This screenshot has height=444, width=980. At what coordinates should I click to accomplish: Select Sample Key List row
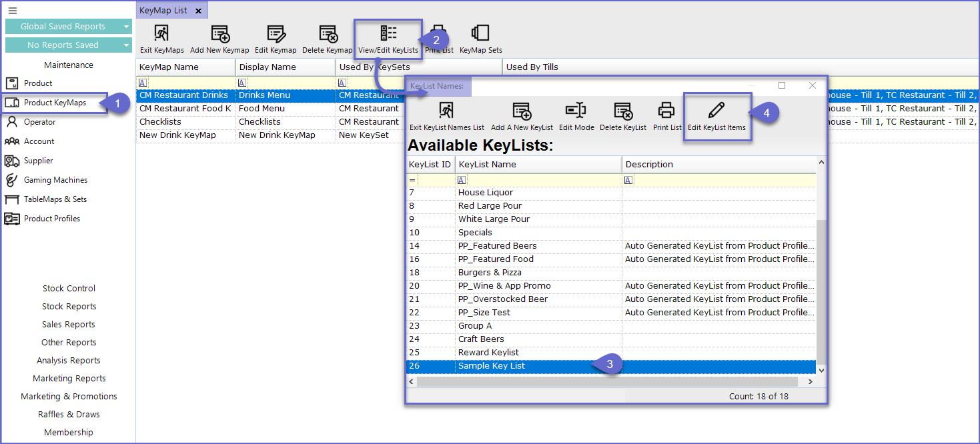(x=611, y=366)
